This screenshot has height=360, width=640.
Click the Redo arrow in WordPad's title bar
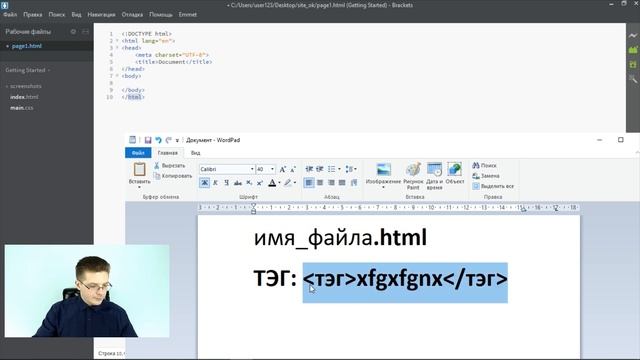click(169, 140)
